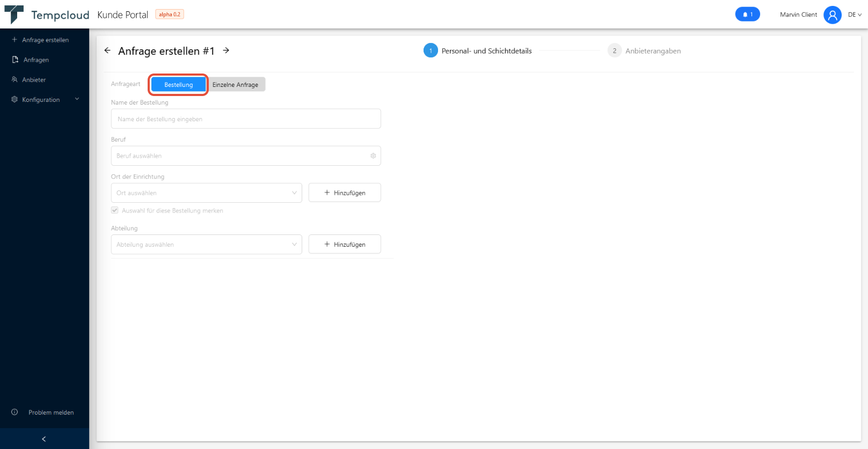This screenshot has width=868, height=449.
Task: Open the Beruf auswählen selector
Action: point(246,156)
